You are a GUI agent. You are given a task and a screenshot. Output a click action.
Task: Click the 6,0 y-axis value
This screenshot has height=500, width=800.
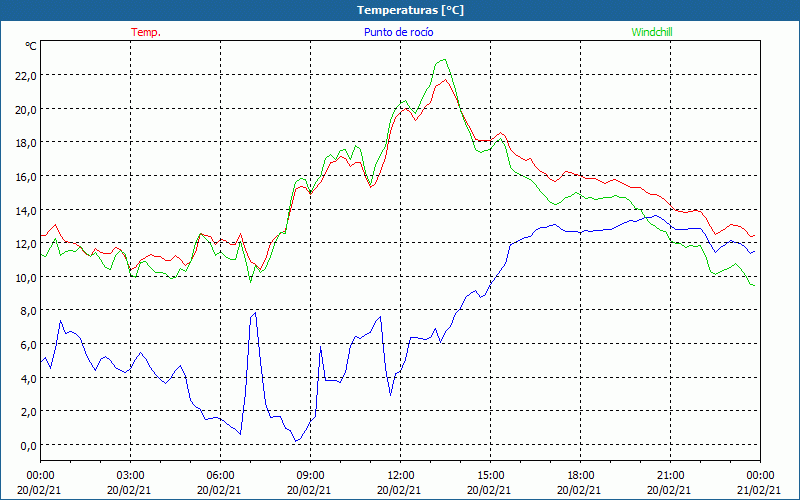point(29,344)
